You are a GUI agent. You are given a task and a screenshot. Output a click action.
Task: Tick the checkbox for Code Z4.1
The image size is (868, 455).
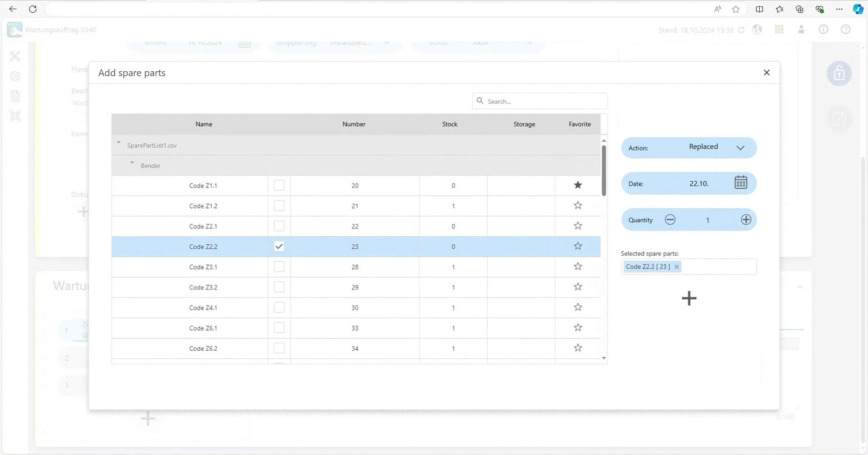(279, 307)
